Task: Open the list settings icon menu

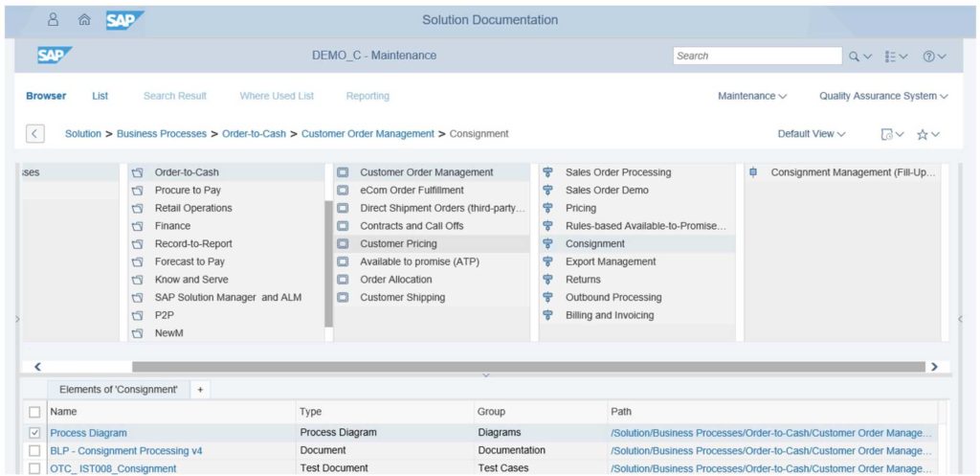Action: (896, 56)
